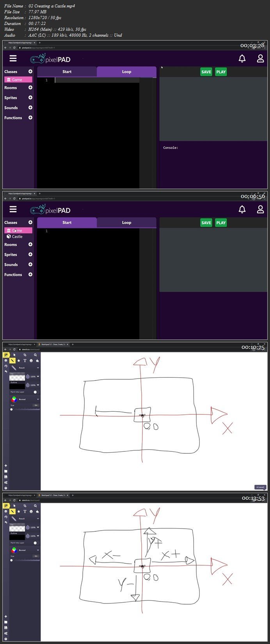Reload the page in the 00:13:53 browser frame
The height and width of the screenshot is (644, 270).
pos(14,500)
